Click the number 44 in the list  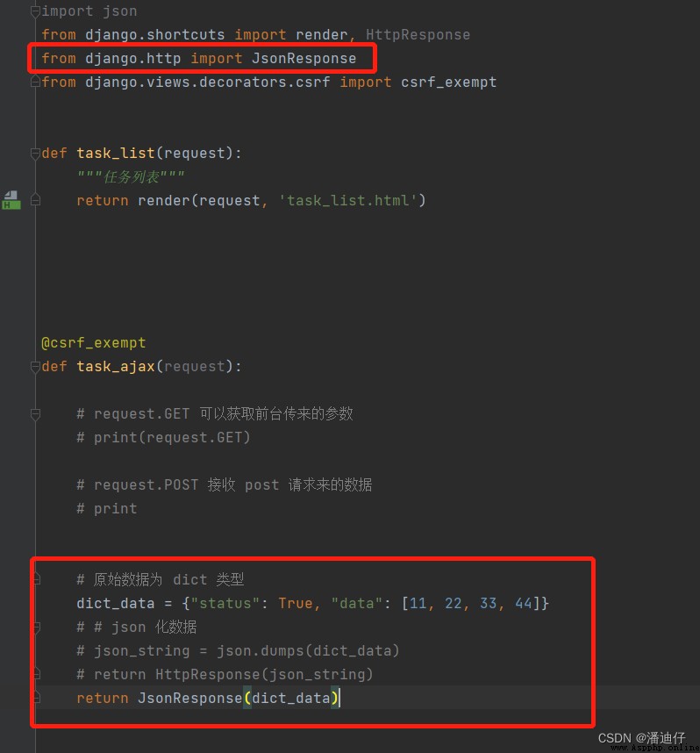524,603
